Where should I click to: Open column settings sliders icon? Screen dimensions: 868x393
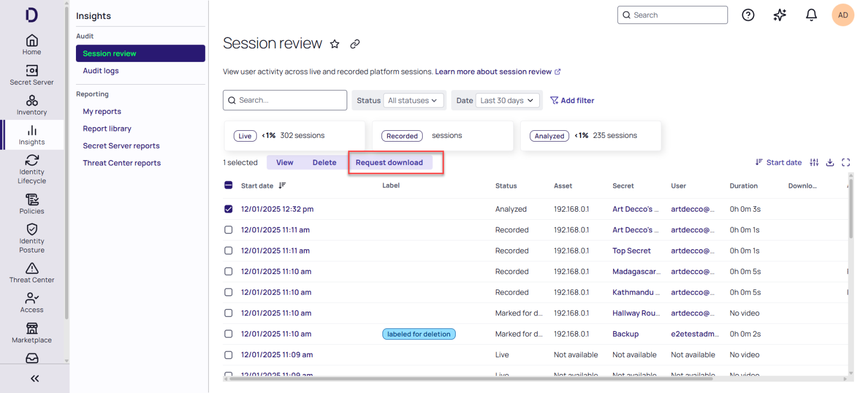tap(814, 162)
